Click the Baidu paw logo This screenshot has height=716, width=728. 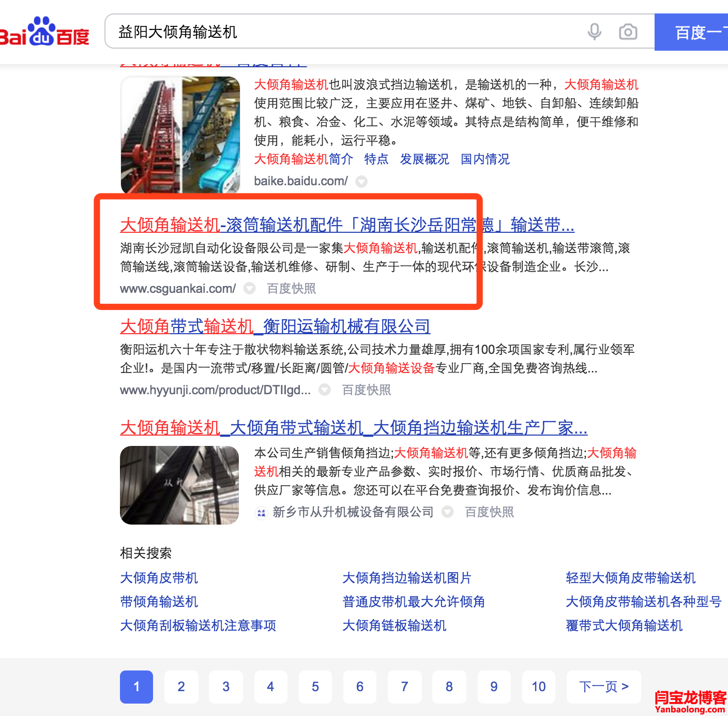(42, 32)
